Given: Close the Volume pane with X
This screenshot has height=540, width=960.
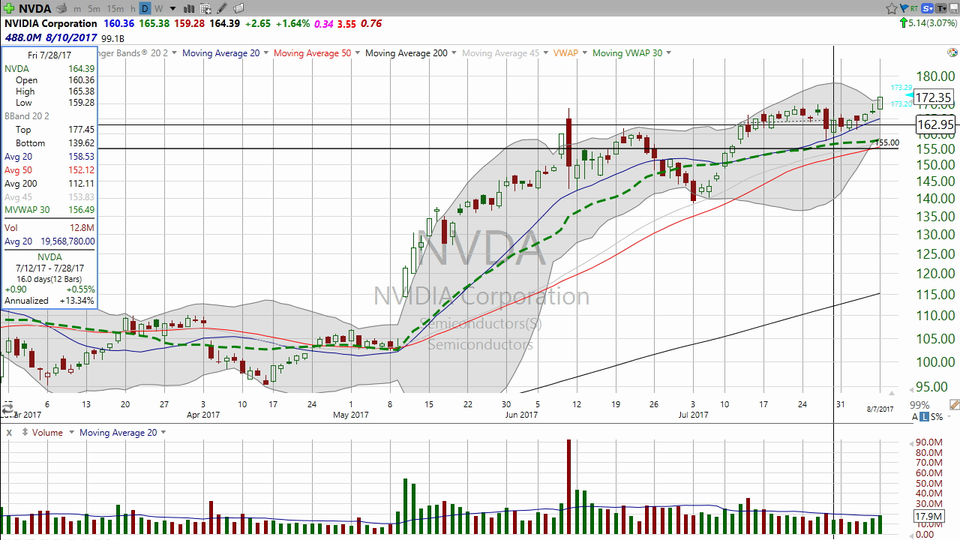Looking at the screenshot, I should [9, 433].
